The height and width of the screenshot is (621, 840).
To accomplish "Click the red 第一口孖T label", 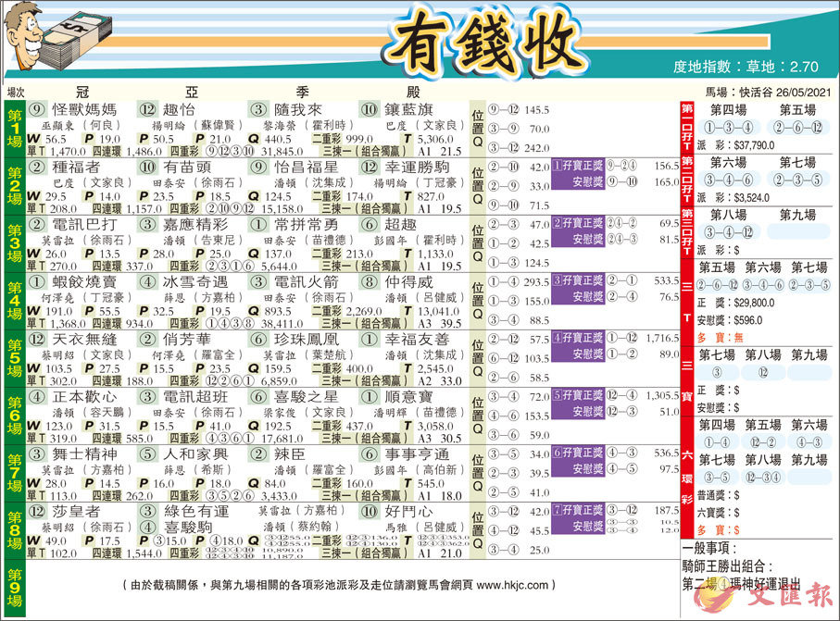I will point(686,125).
